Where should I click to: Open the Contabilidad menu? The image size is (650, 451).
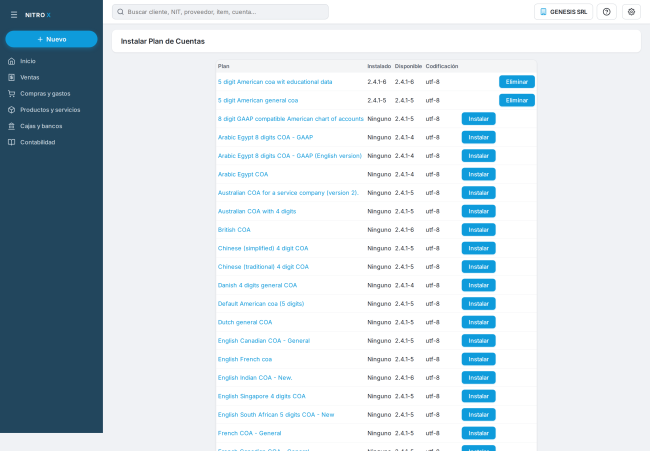click(x=51, y=142)
